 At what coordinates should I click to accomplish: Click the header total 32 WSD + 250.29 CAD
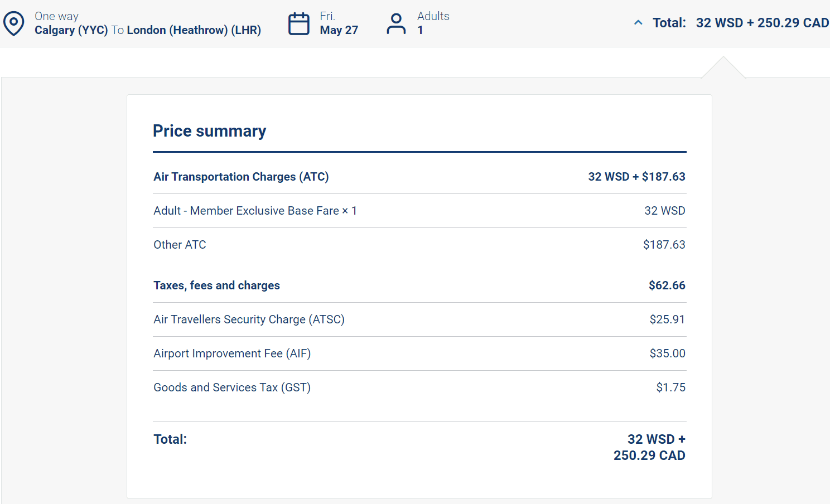point(762,23)
